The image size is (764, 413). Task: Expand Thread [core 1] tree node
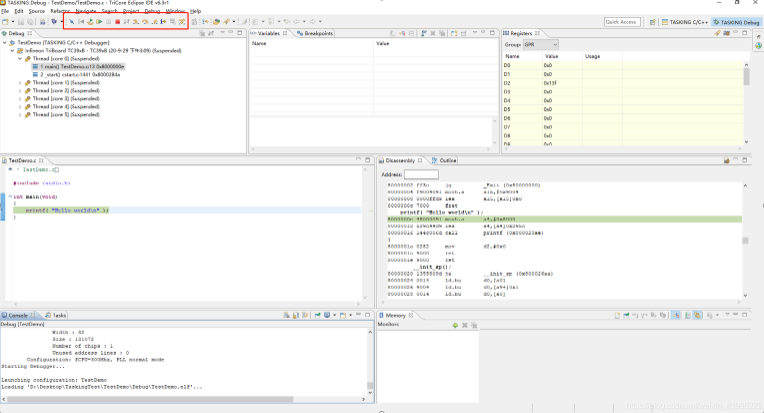pyautogui.click(x=21, y=82)
